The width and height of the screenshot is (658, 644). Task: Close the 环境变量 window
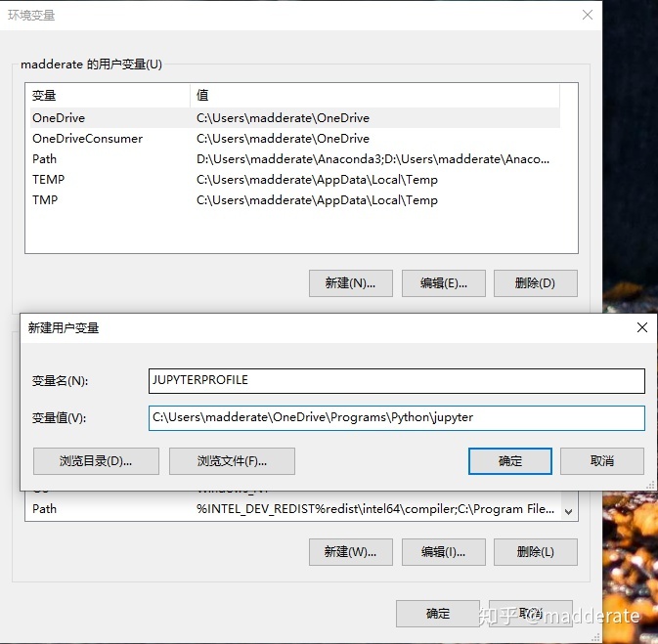point(588,15)
